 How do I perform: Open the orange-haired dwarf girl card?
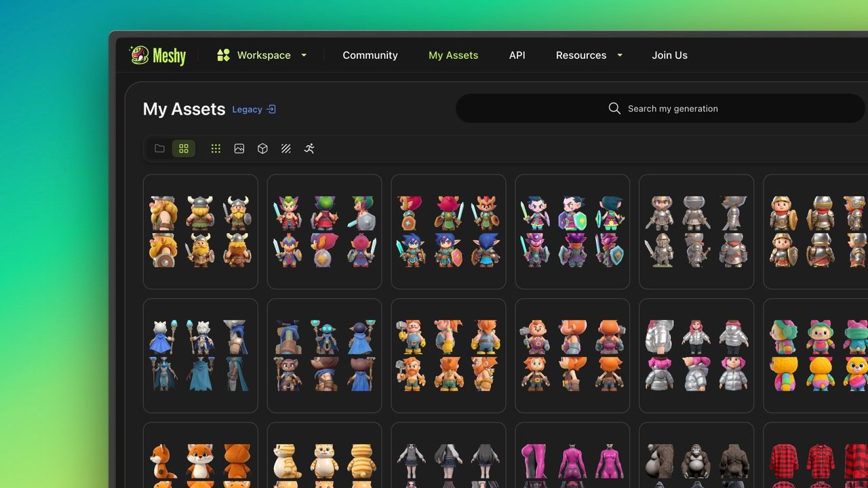572,356
